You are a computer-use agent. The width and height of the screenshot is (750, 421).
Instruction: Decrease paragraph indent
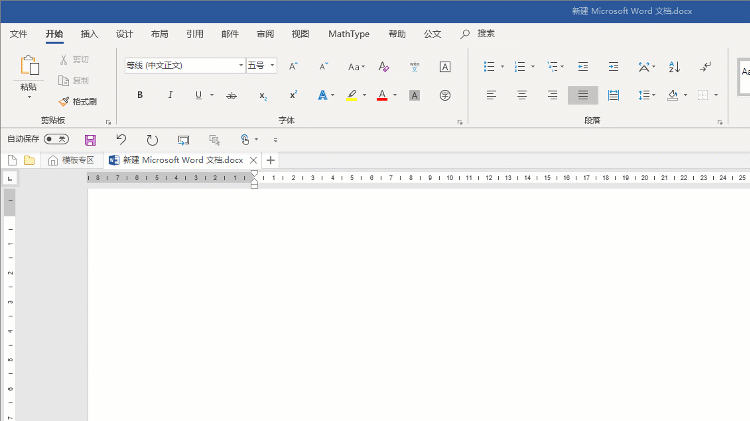[583, 66]
